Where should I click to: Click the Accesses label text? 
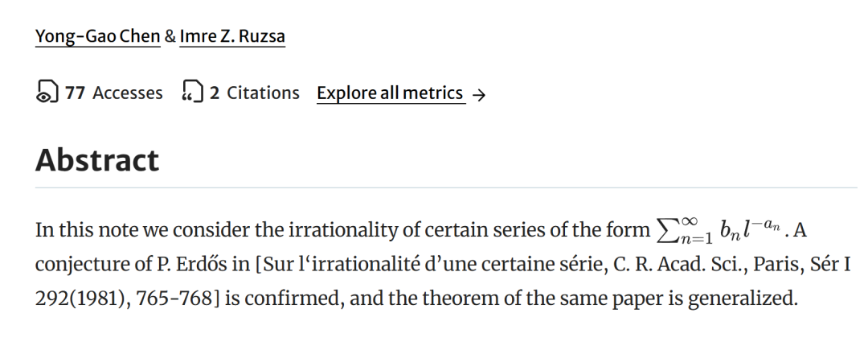(128, 93)
